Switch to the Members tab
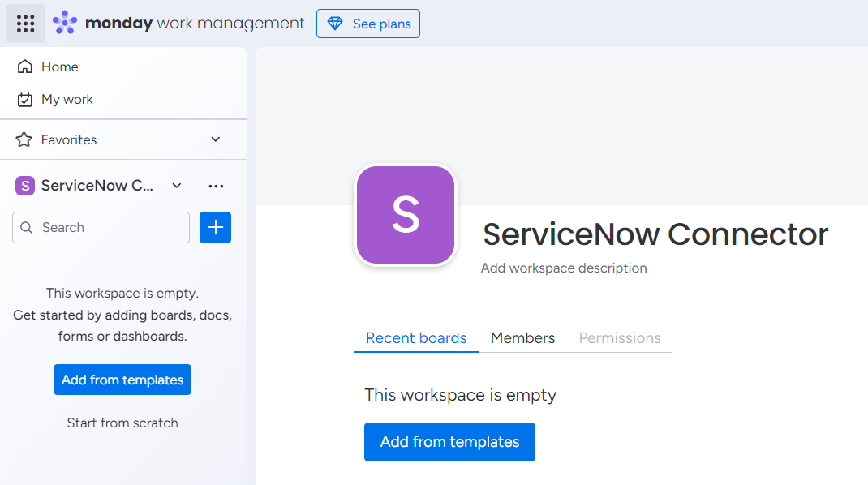 pos(522,337)
